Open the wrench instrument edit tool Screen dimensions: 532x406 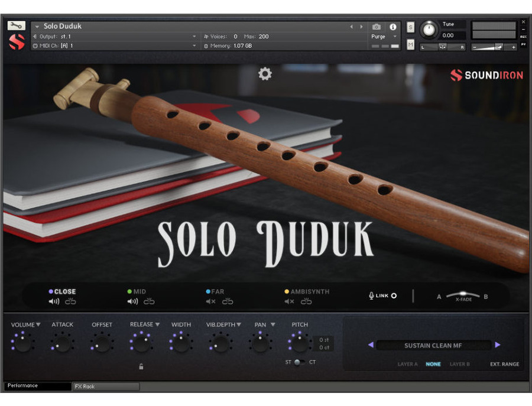point(16,25)
